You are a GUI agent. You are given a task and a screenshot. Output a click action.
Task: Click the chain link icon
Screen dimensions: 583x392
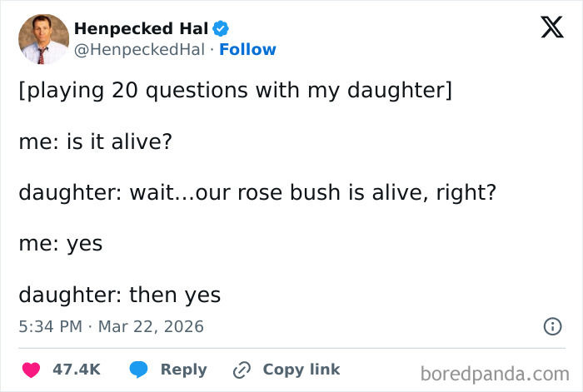coord(242,370)
